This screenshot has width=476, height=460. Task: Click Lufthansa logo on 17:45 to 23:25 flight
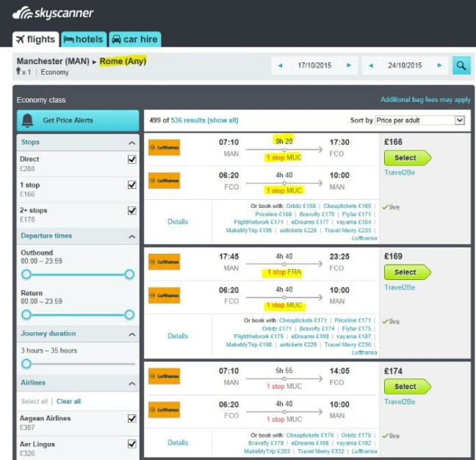(164, 262)
